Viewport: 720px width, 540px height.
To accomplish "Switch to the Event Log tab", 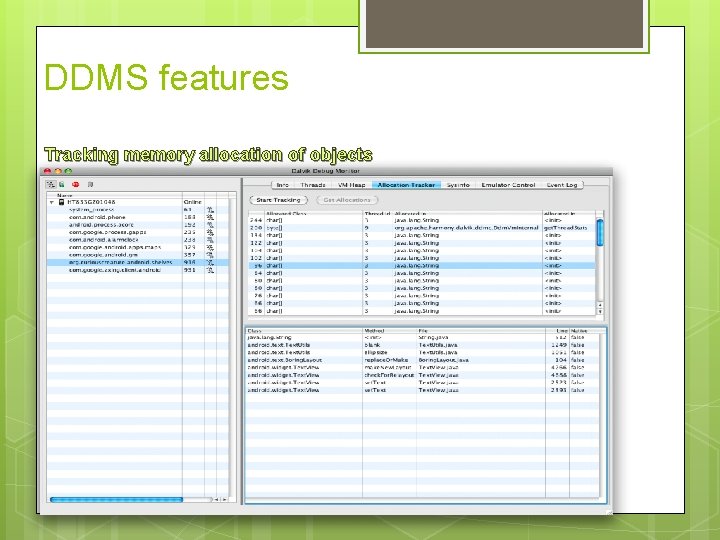I will point(562,185).
